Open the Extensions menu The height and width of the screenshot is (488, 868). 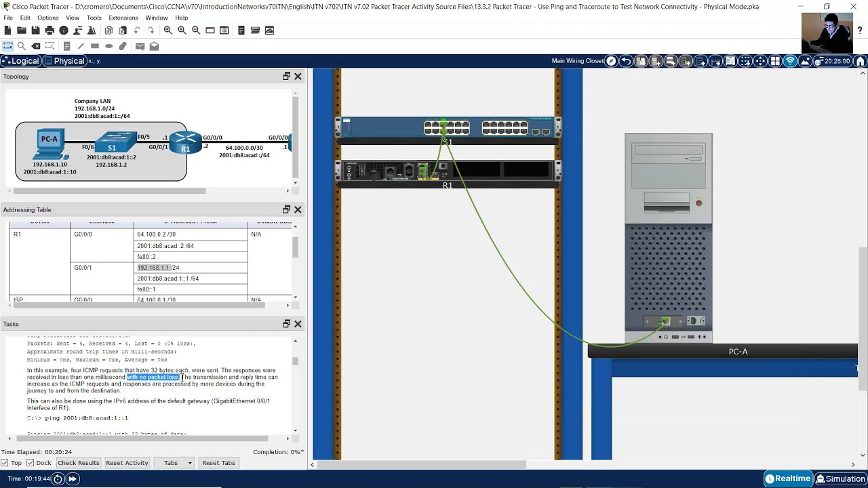click(123, 18)
